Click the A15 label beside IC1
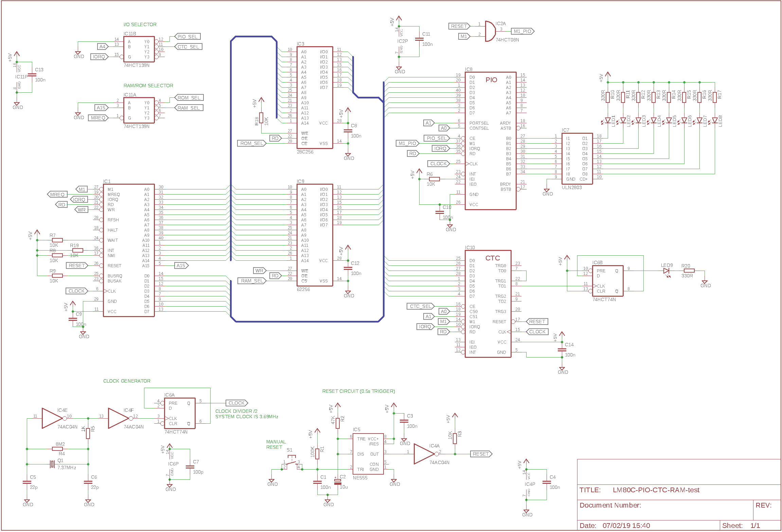Viewport: 782px width, 532px height. pos(181,265)
